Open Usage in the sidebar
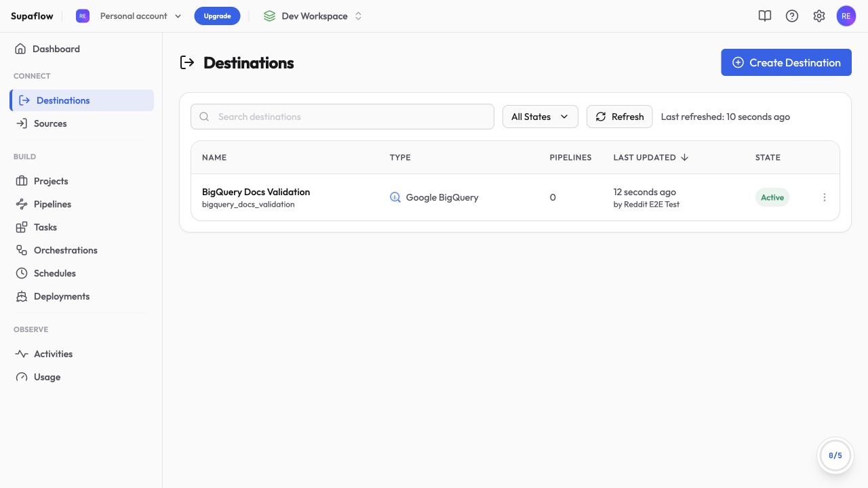868x488 pixels. (82, 377)
